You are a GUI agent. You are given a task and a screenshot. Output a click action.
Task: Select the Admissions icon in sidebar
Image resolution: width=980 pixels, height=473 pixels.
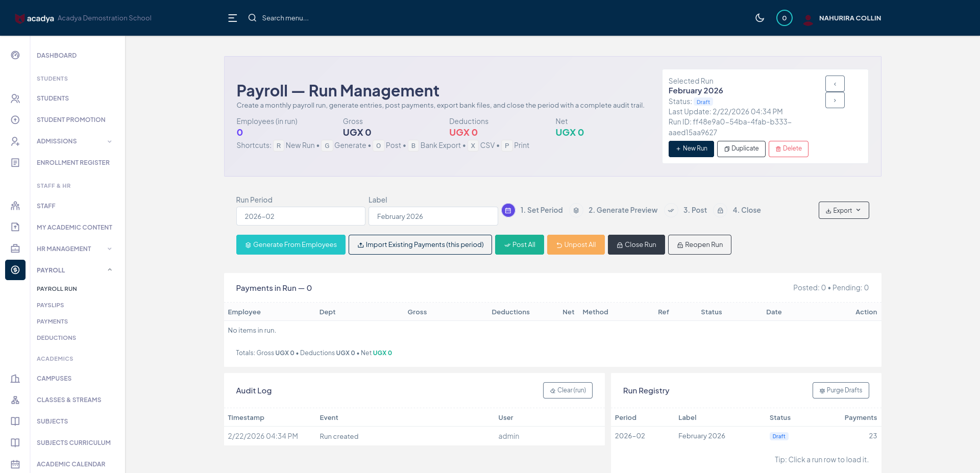point(15,141)
